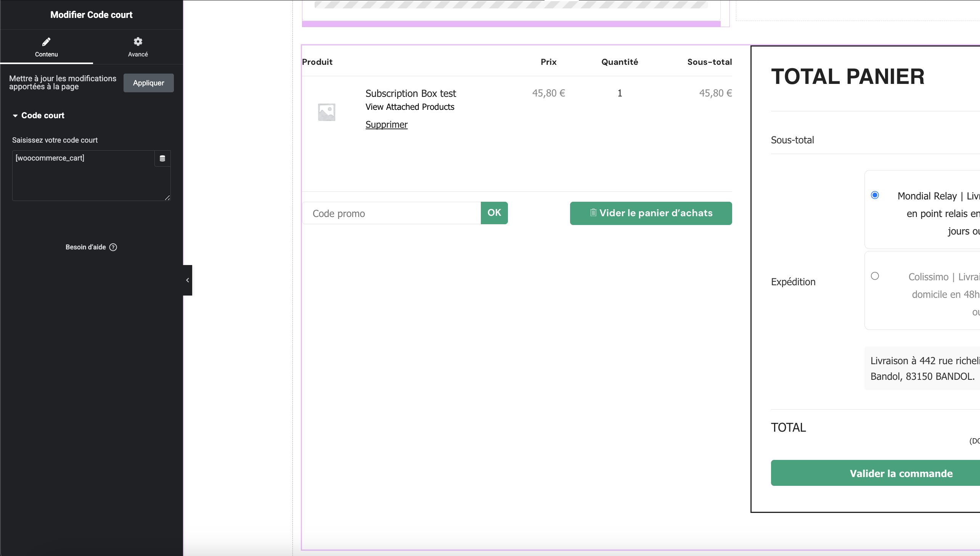The image size is (980, 556).
Task: Click the Sous-total column header
Action: coord(709,62)
